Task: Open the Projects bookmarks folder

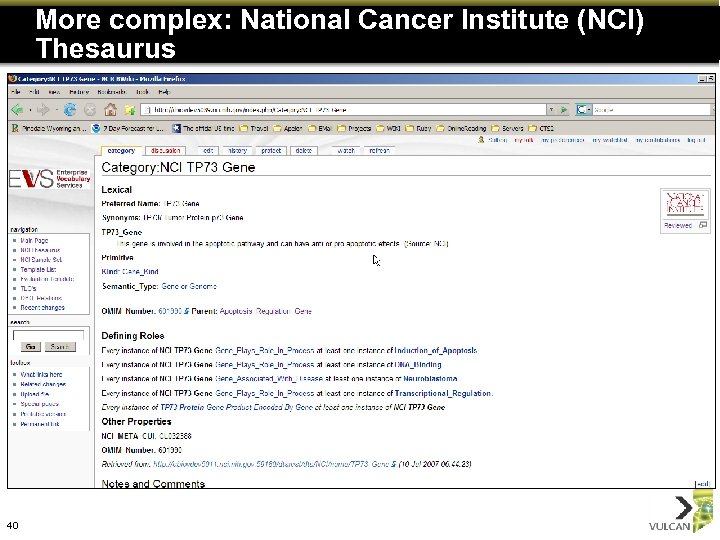Action: pyautogui.click(x=354, y=128)
